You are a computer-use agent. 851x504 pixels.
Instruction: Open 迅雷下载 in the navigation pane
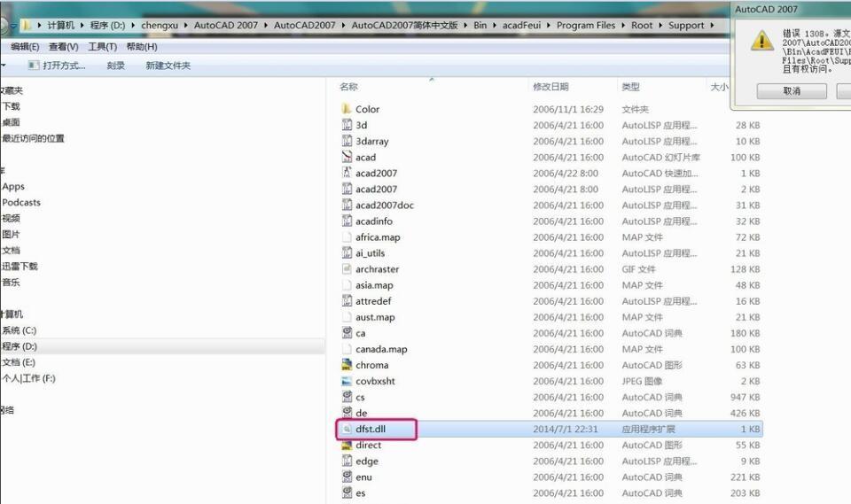click(x=20, y=266)
